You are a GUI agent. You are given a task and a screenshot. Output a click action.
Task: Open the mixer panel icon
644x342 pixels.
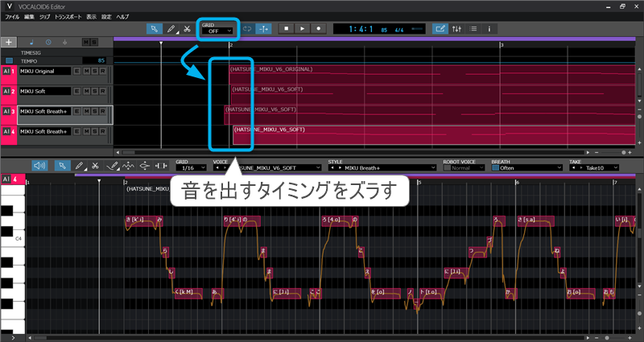(x=456, y=29)
